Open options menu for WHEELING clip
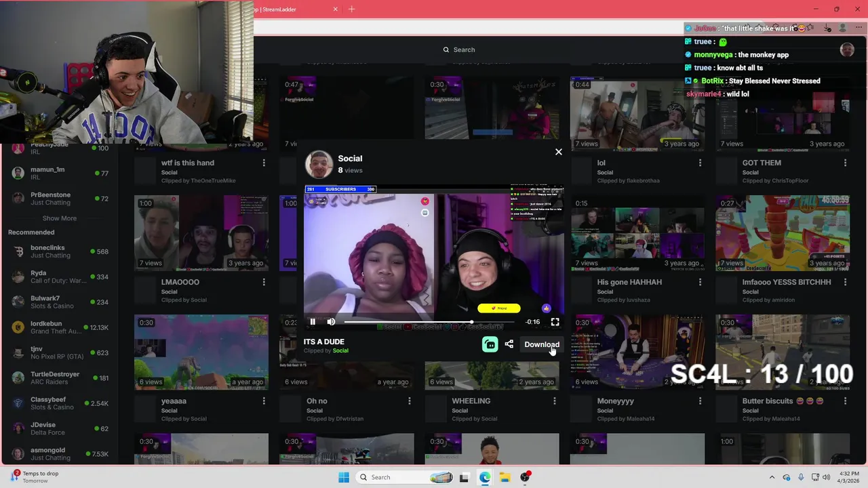The image size is (868, 488). (x=554, y=401)
